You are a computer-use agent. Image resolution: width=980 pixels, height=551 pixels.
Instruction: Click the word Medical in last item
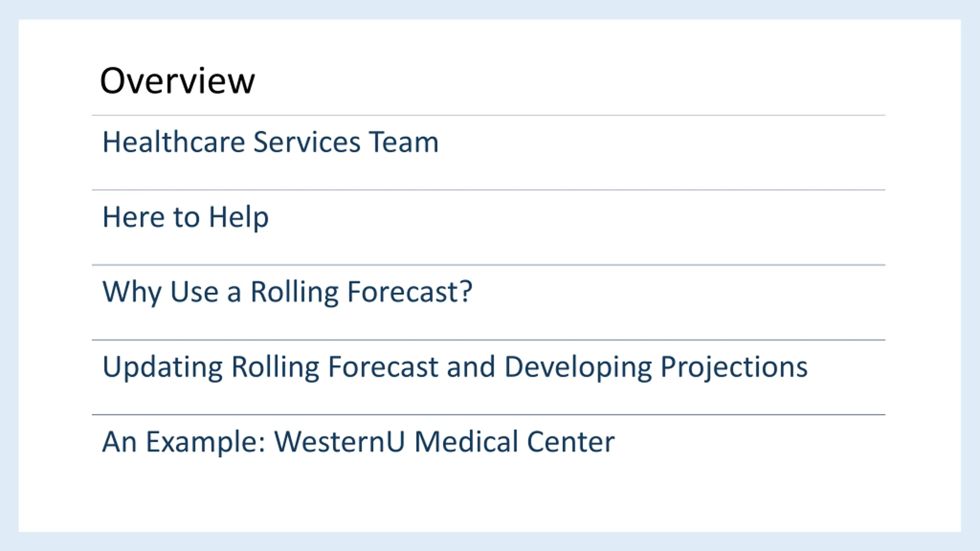click(466, 442)
